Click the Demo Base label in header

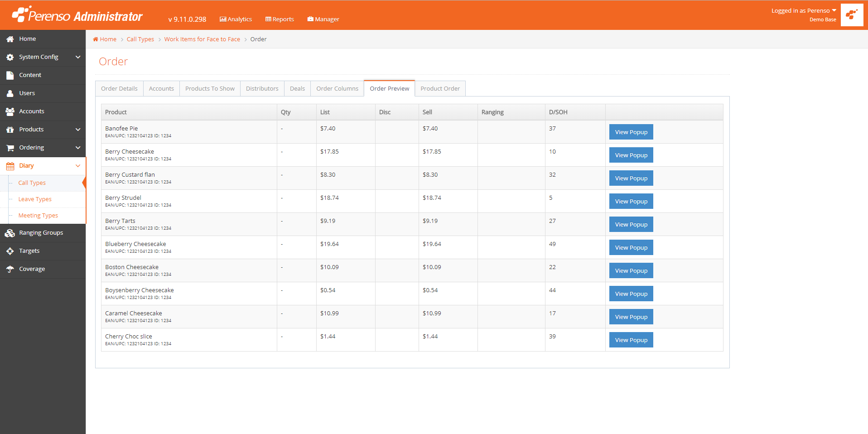click(823, 19)
